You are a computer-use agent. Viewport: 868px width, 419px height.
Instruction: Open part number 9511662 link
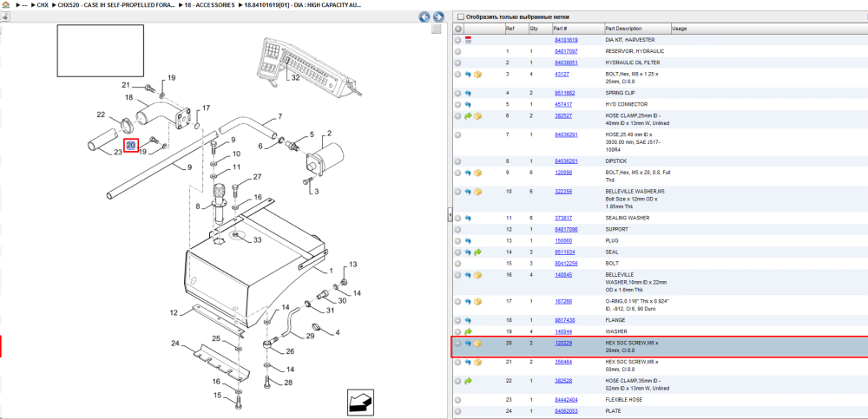pos(565,93)
